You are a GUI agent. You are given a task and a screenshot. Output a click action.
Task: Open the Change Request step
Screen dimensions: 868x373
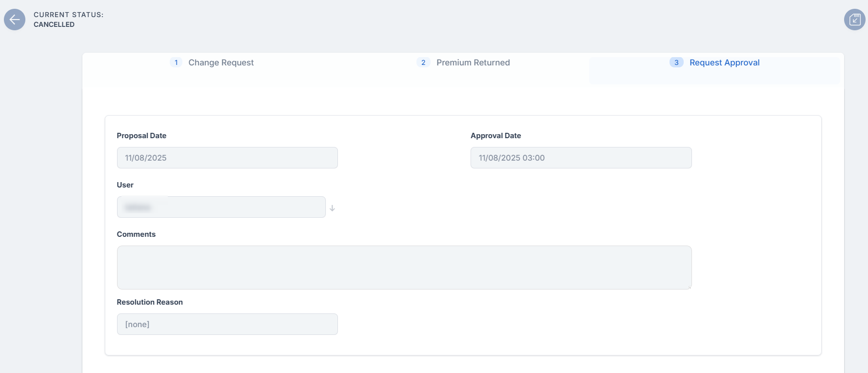click(221, 62)
